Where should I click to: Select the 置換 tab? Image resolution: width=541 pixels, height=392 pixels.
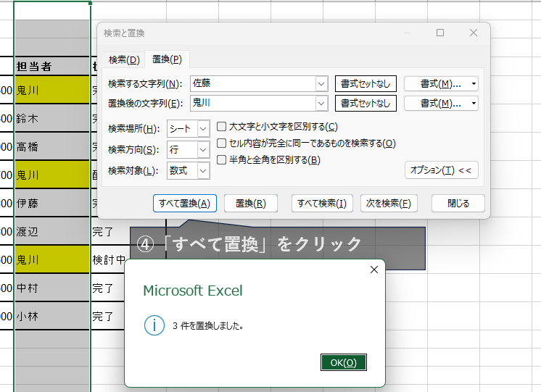click(167, 59)
